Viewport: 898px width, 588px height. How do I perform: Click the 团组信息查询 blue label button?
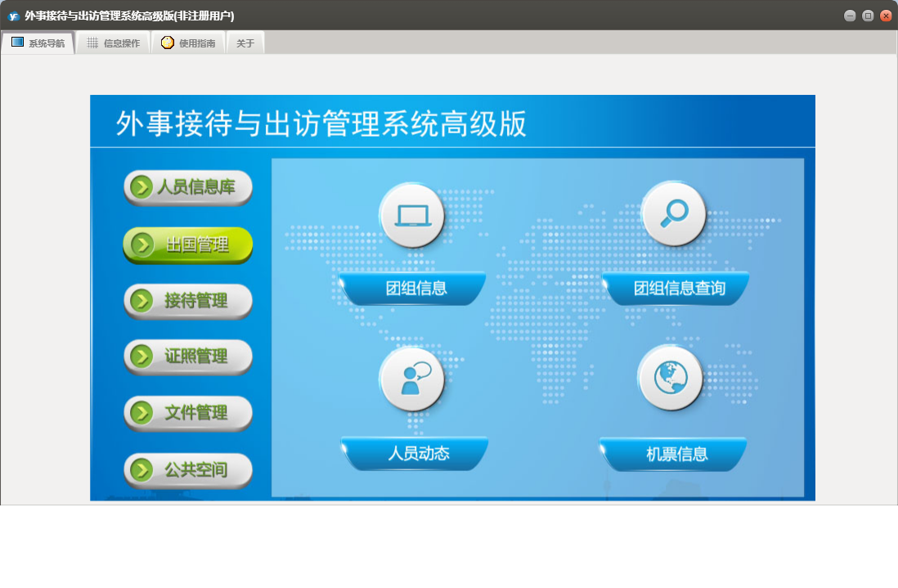point(676,289)
